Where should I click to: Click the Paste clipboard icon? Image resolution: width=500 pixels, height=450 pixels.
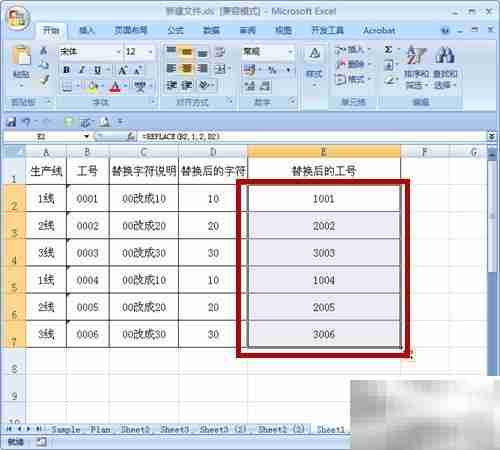pyautogui.click(x=21, y=55)
